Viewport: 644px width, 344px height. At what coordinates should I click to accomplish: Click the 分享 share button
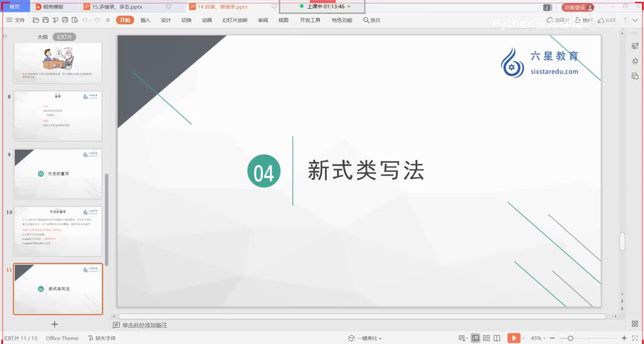607,20
